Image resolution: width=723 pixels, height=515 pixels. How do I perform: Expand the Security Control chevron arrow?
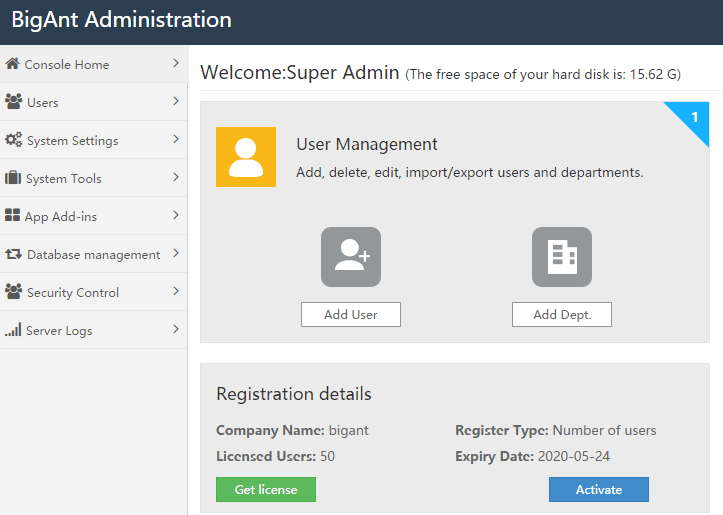[175, 291]
